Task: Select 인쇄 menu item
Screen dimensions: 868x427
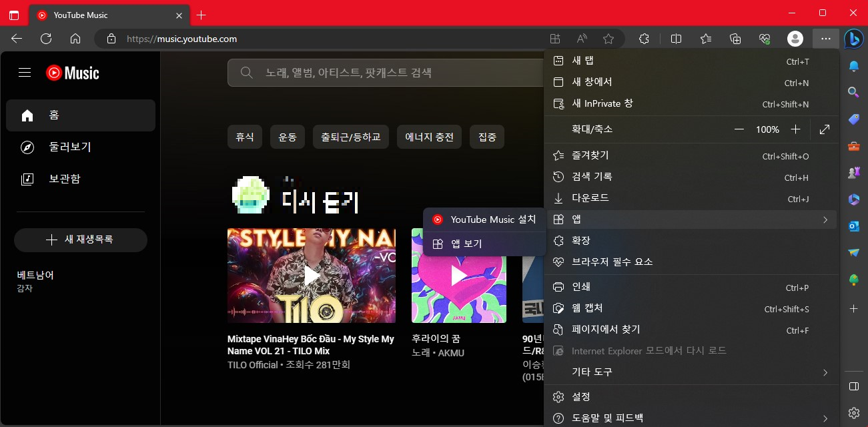Action: tap(691, 288)
